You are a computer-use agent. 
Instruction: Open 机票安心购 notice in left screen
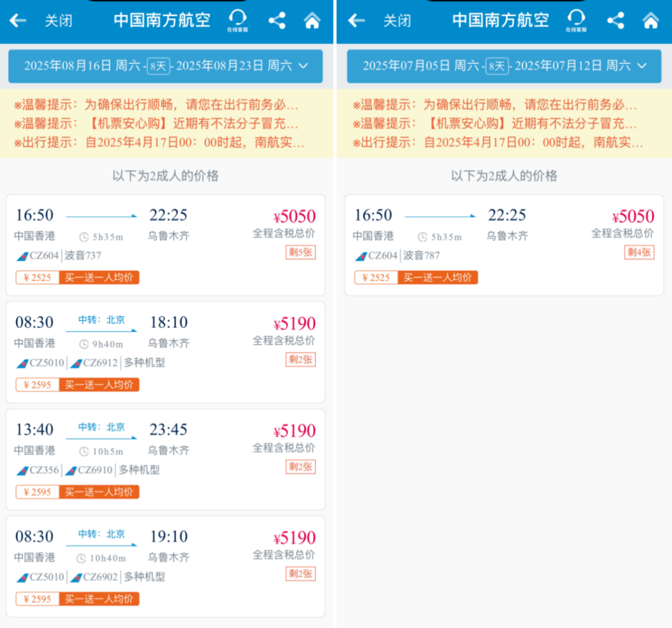[156, 123]
